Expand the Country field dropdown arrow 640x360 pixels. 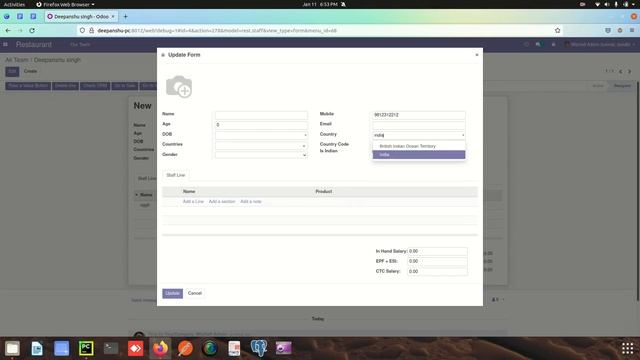click(x=463, y=135)
